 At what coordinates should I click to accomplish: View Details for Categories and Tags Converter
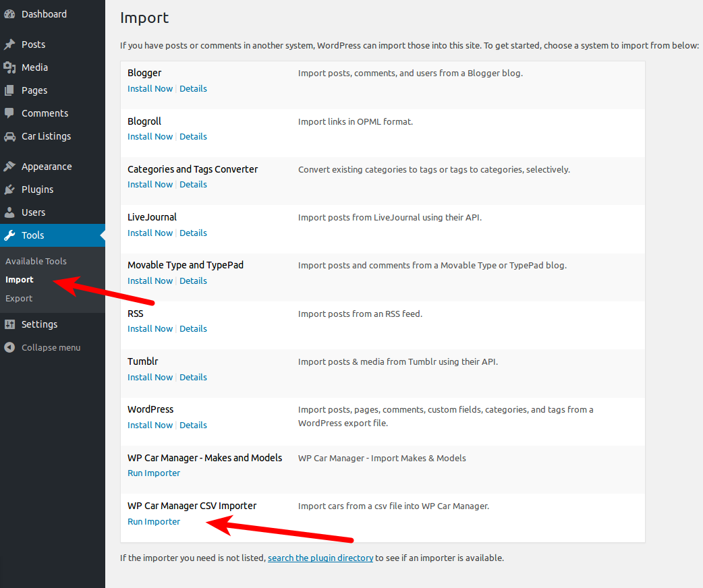[193, 185]
